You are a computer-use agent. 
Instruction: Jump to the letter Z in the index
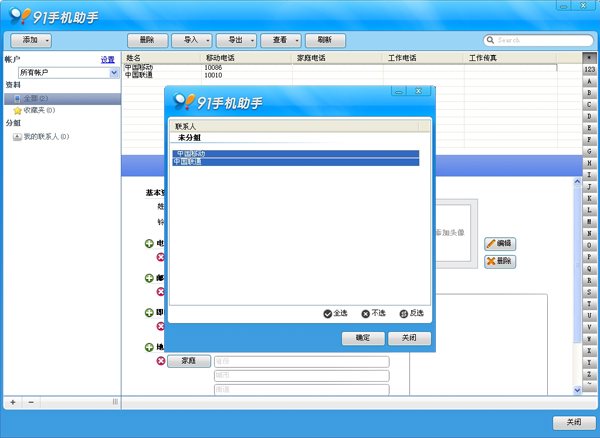tap(589, 374)
